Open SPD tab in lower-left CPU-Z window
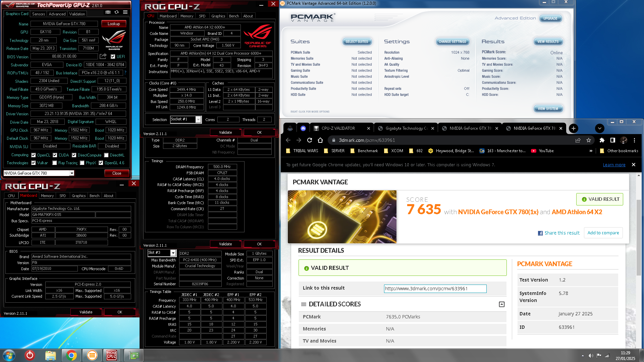 click(63, 196)
